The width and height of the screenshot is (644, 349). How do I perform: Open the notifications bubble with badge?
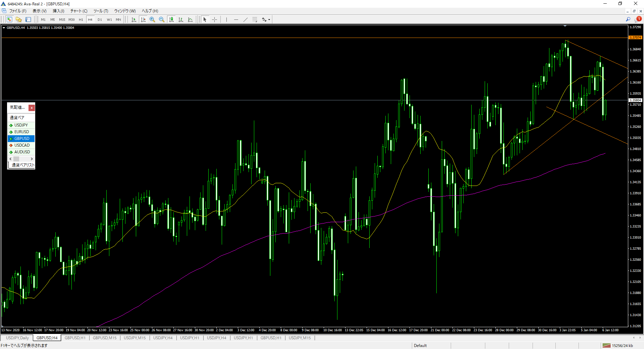(638, 19)
